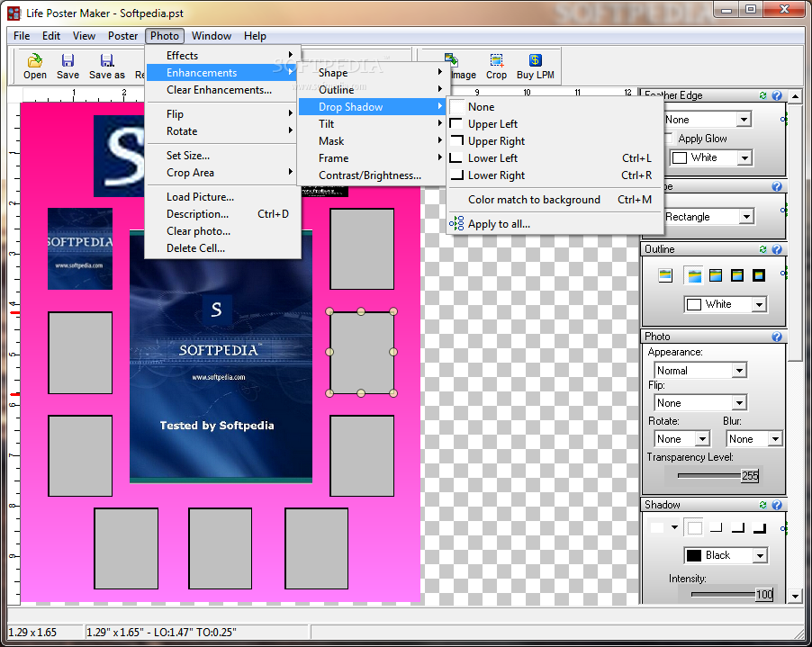The height and width of the screenshot is (647, 812).
Task: Open the Outline panel help icon
Action: point(777,249)
